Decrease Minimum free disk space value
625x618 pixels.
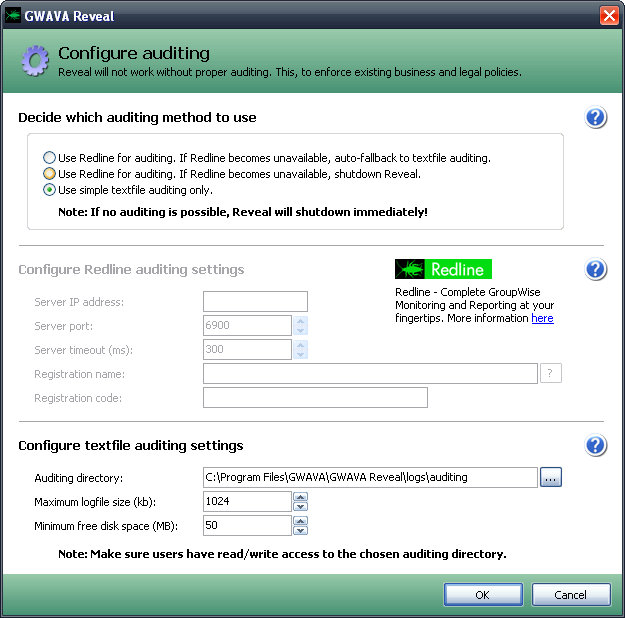point(301,531)
